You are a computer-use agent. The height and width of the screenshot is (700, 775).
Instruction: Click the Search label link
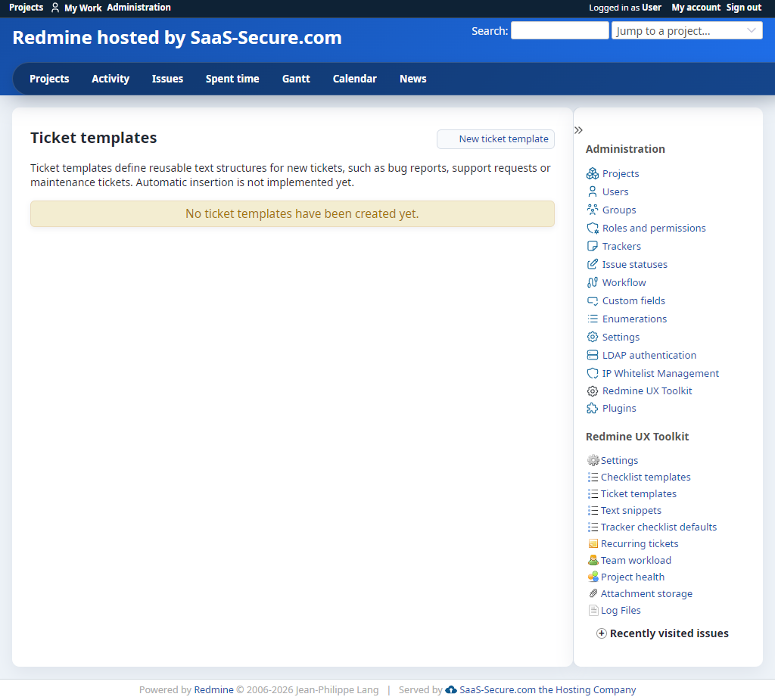[x=490, y=31]
